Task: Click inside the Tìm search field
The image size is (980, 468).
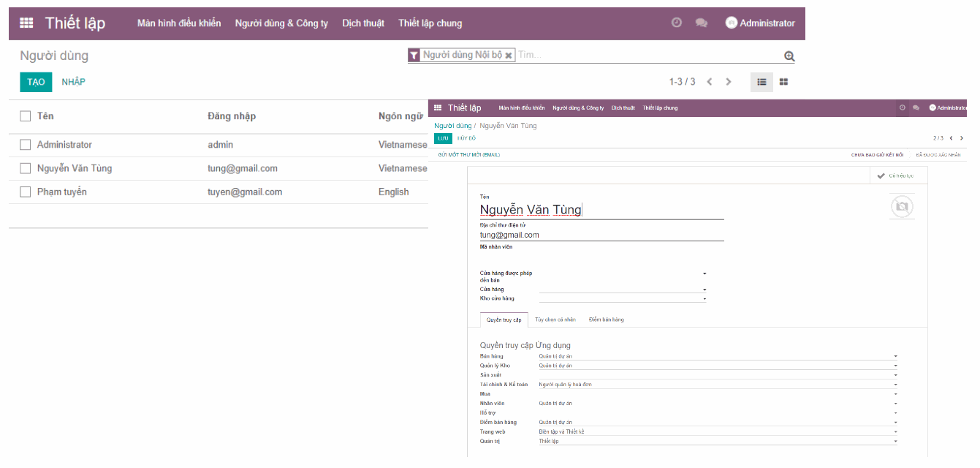Action: tap(621, 55)
